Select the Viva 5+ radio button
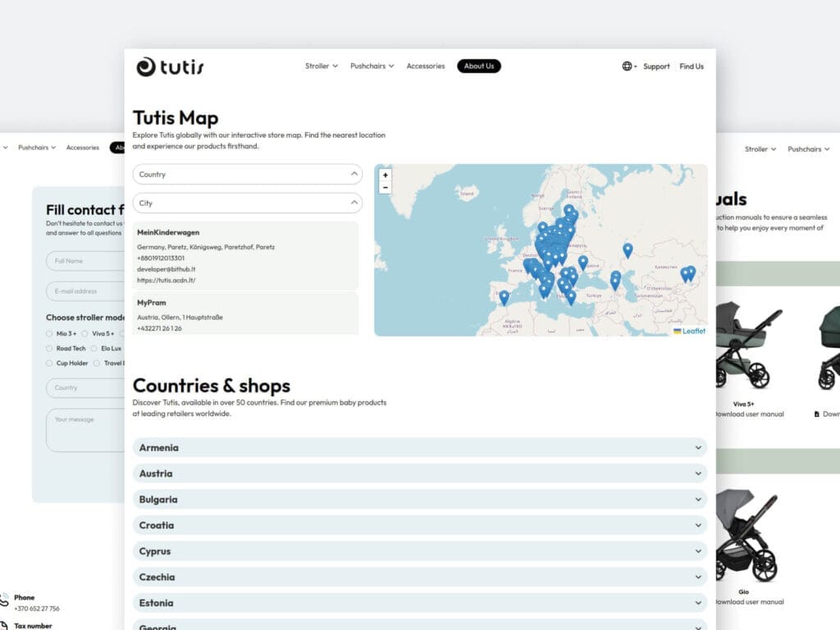Screen dimensions: 840x630 tap(84, 334)
